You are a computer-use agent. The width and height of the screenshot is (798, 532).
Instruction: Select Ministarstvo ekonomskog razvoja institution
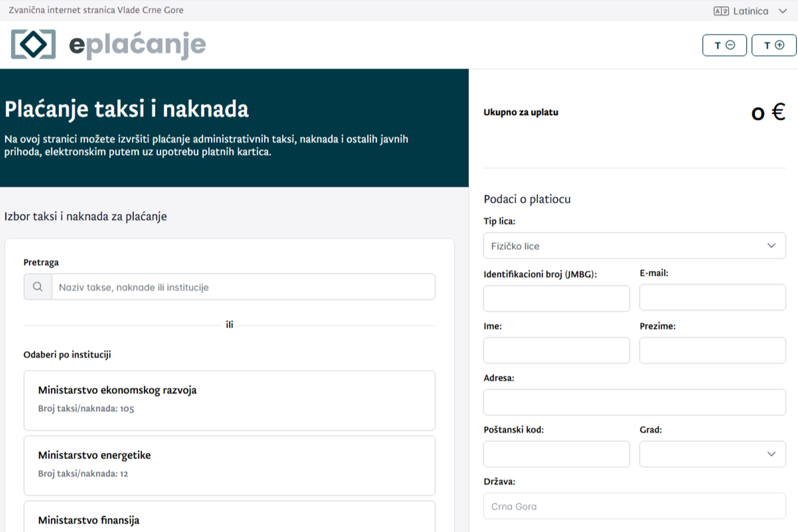click(x=229, y=399)
